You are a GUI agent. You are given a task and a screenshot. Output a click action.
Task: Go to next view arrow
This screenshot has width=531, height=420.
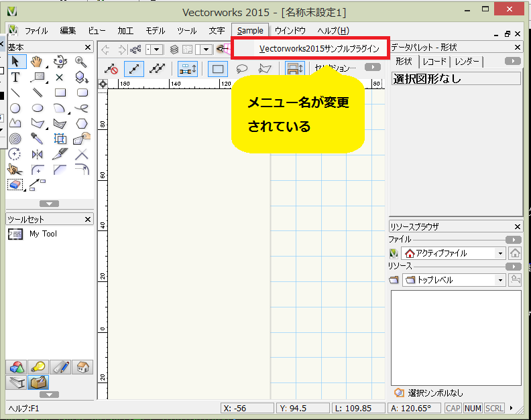pos(121,50)
